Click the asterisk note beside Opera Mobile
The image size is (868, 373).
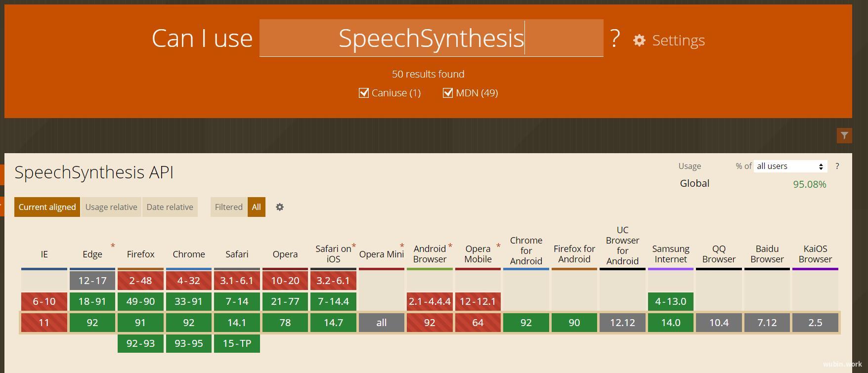coord(498,246)
